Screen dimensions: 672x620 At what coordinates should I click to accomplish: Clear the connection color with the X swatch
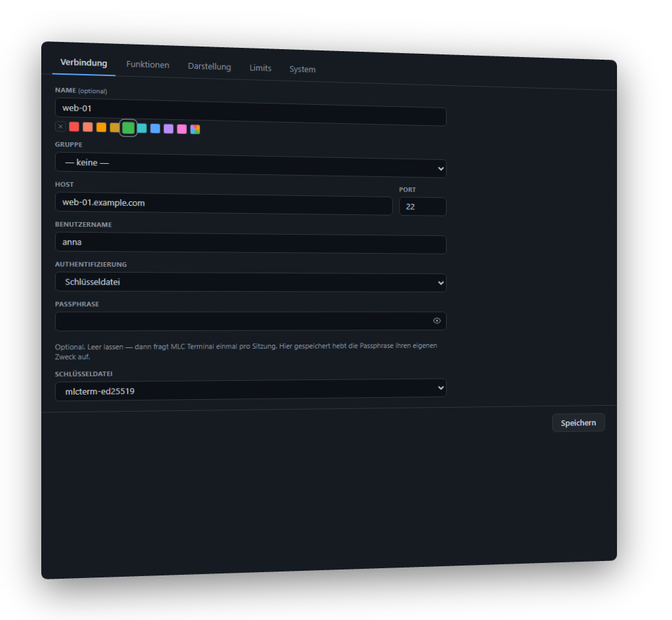tap(60, 126)
